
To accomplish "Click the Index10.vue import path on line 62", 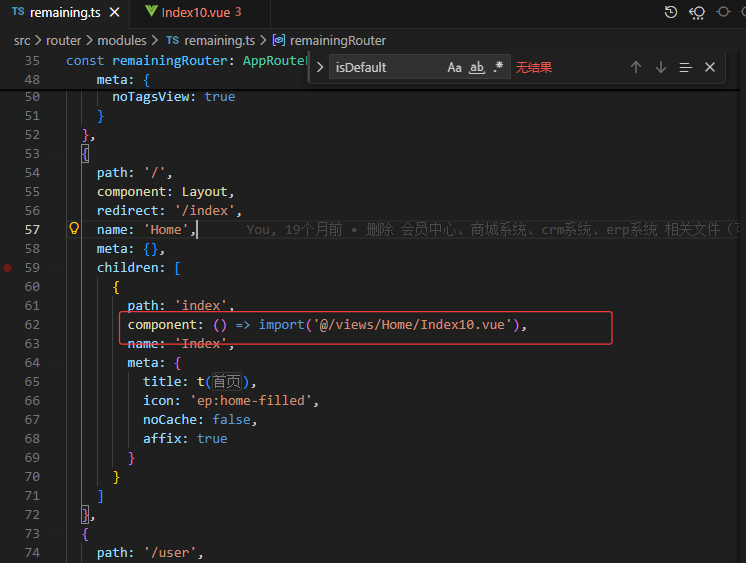I will [415, 325].
